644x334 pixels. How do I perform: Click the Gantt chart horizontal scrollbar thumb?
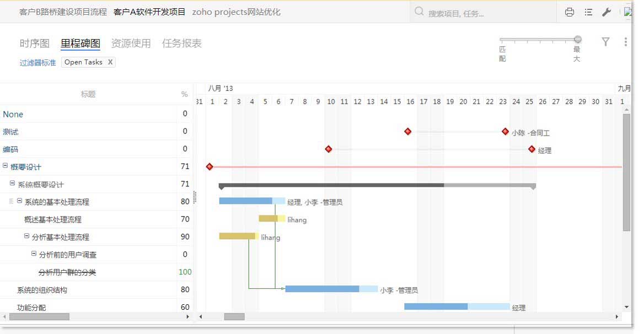[x=234, y=317]
